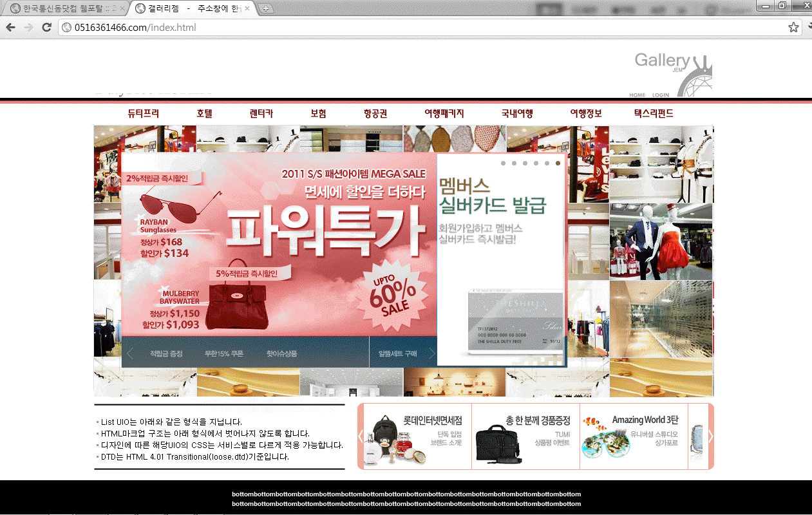Click the HOME link near the logo

(637, 95)
